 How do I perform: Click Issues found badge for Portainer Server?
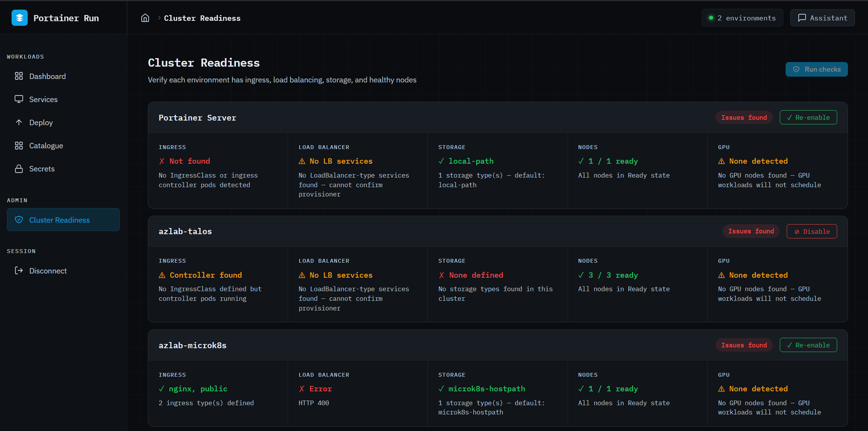(x=744, y=117)
